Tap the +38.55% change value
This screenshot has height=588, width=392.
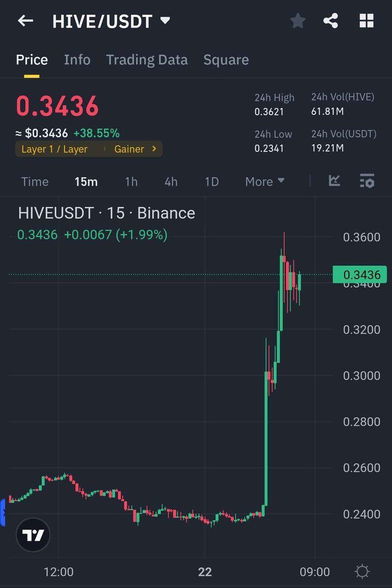(x=96, y=133)
